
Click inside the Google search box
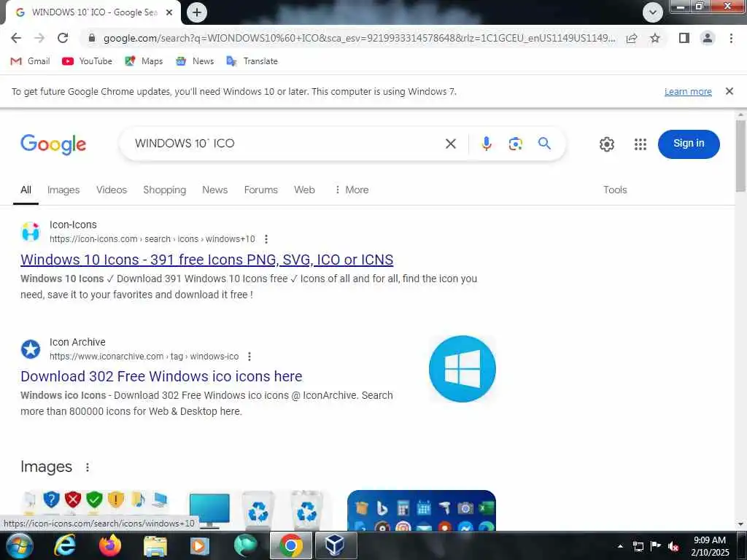coord(286,144)
